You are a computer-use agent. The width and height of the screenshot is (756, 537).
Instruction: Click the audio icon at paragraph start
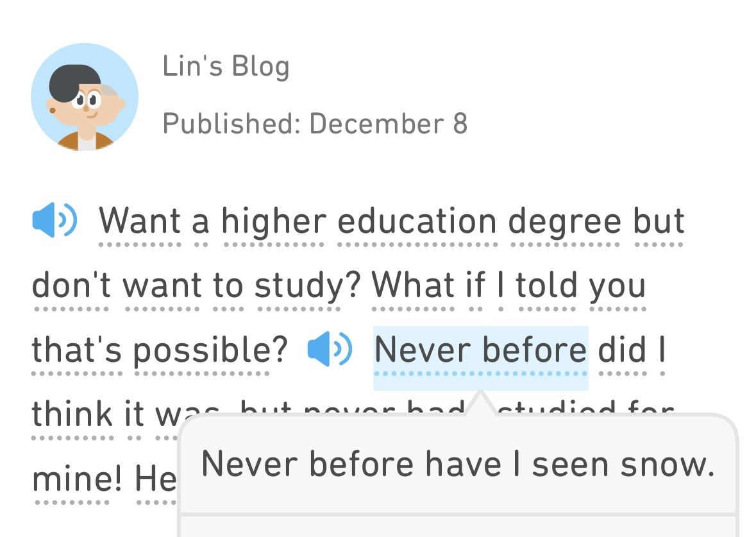pyautogui.click(x=55, y=220)
